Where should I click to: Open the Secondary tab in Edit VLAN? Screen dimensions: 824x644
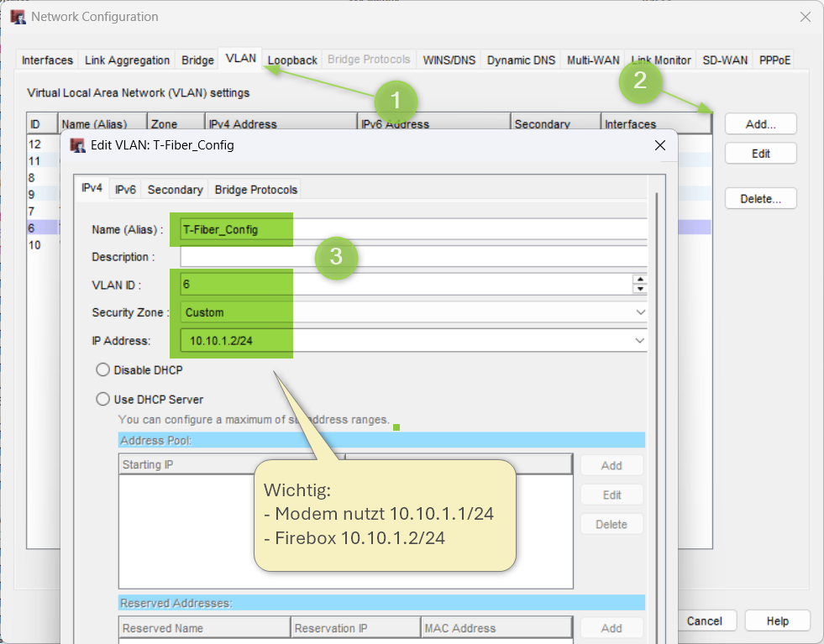click(x=175, y=190)
